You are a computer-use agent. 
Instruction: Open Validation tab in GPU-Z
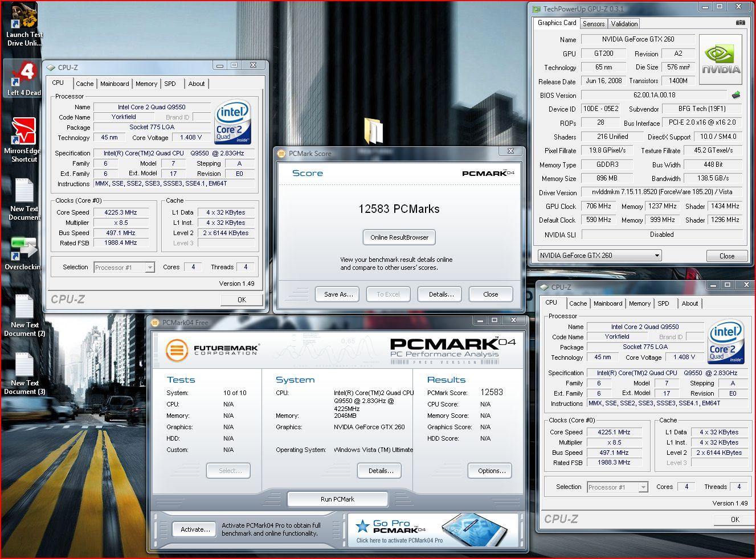[x=624, y=23]
